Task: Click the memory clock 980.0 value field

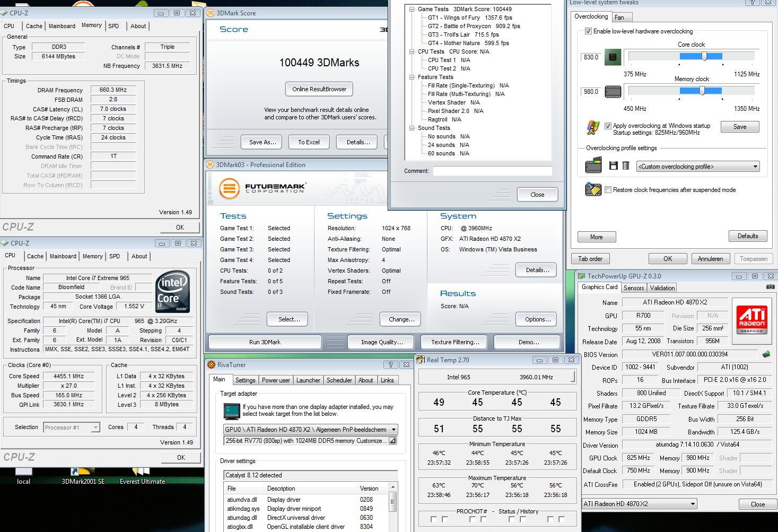Action: (591, 92)
